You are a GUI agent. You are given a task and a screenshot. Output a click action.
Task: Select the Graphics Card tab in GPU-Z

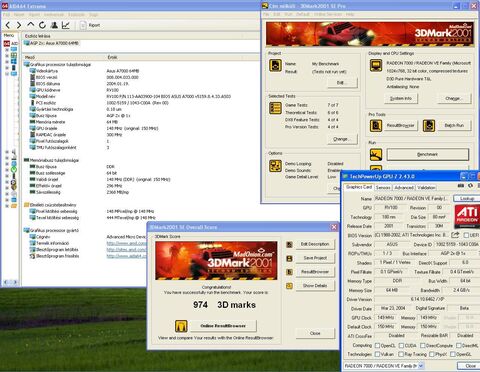point(359,187)
